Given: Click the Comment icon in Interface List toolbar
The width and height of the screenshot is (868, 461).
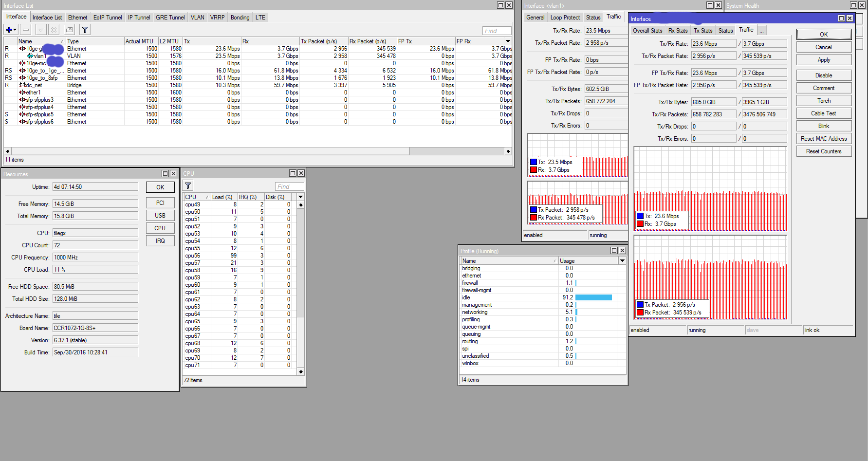Looking at the screenshot, I should pos(70,30).
